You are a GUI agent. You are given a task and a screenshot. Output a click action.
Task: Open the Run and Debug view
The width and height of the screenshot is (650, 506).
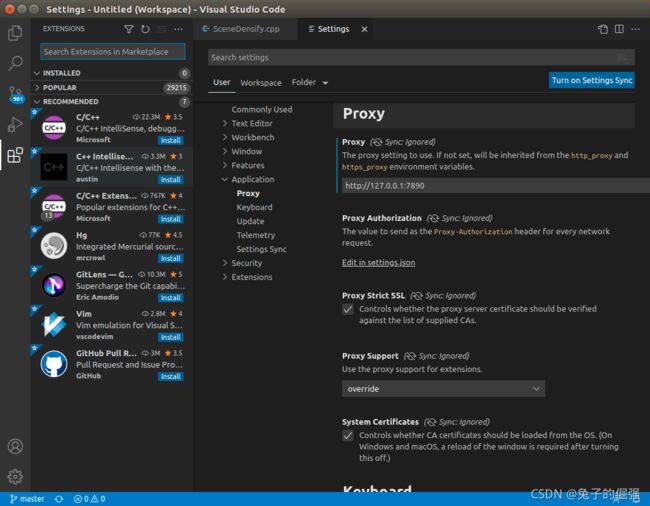[15, 124]
